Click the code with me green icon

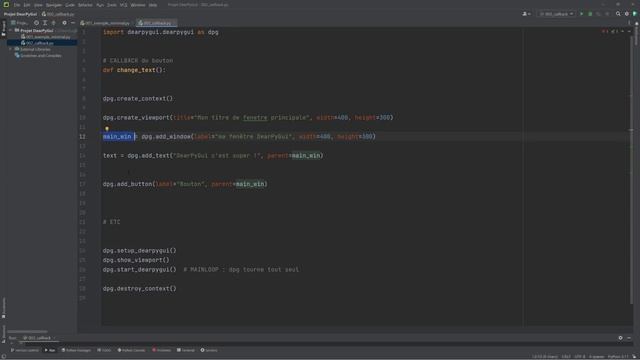(635, 14)
